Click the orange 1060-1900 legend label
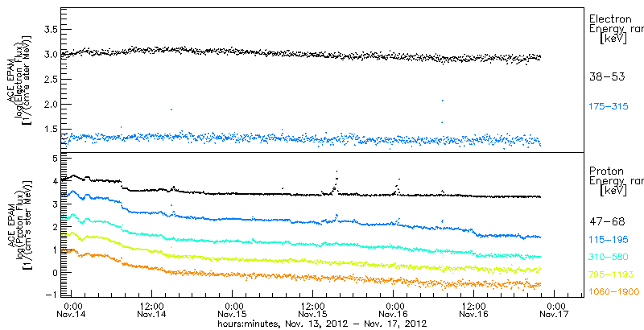The image size is (644, 330). pyautogui.click(x=614, y=292)
